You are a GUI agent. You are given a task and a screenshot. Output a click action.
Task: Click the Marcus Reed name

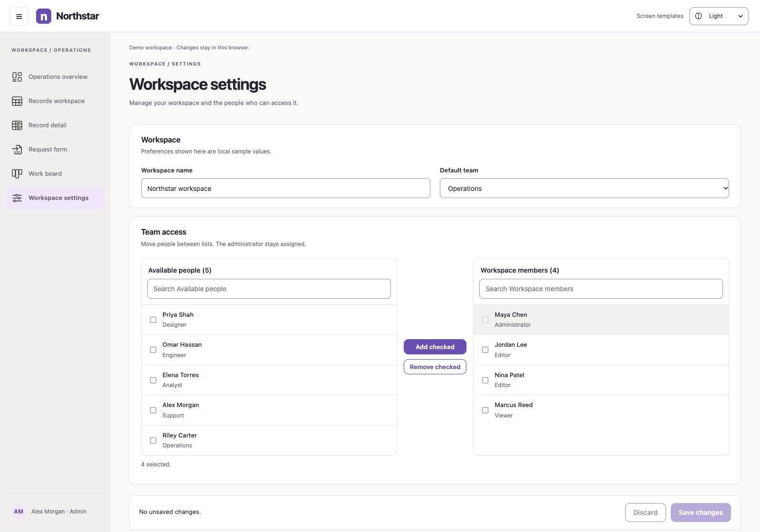point(513,405)
